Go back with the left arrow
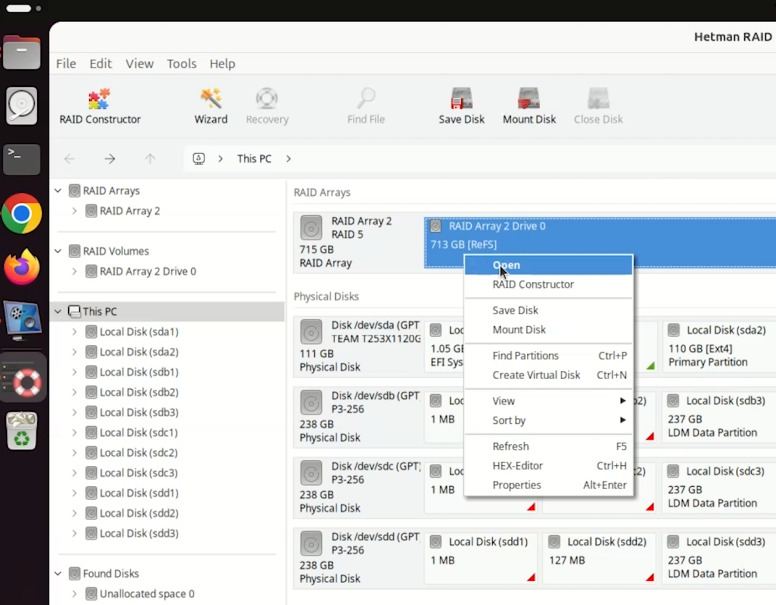Image resolution: width=776 pixels, height=605 pixels. (x=69, y=158)
